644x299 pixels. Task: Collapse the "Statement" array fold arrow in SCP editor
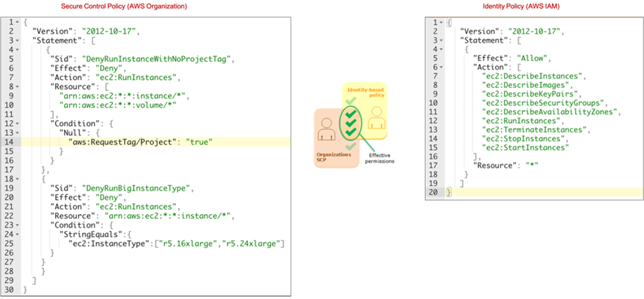pyautogui.click(x=17, y=40)
